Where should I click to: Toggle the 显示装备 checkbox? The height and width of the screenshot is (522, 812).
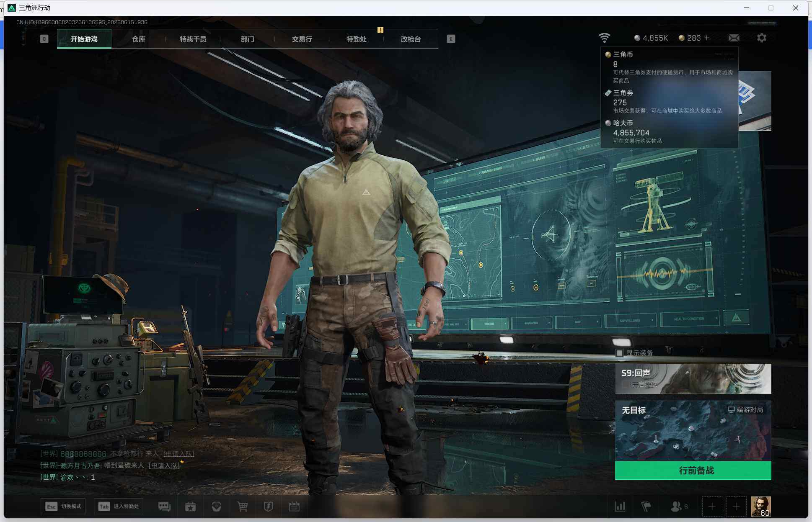pyautogui.click(x=619, y=353)
